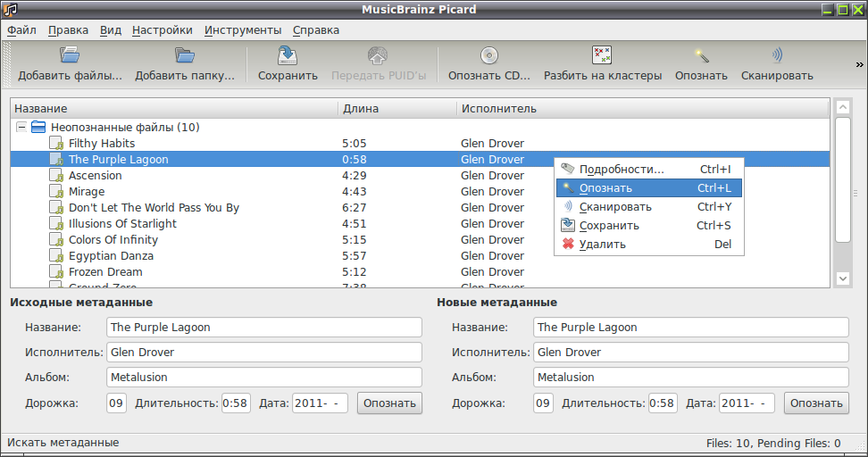Click the new metadata Название field
Screen dimensions: 868x457
click(691, 327)
